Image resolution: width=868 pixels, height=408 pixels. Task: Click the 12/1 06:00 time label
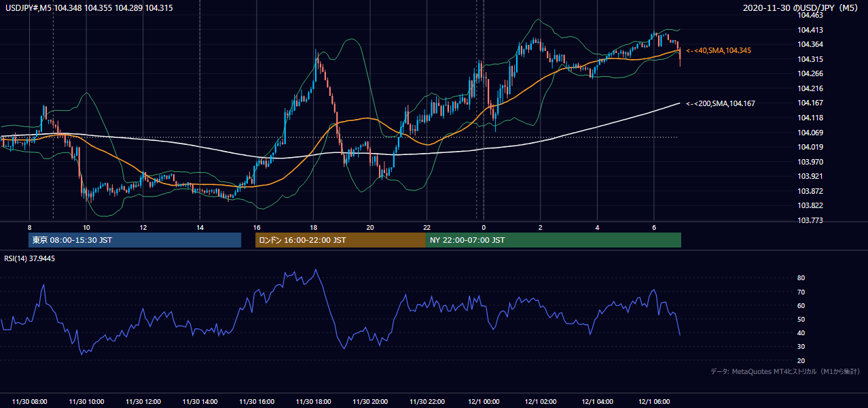tap(654, 402)
